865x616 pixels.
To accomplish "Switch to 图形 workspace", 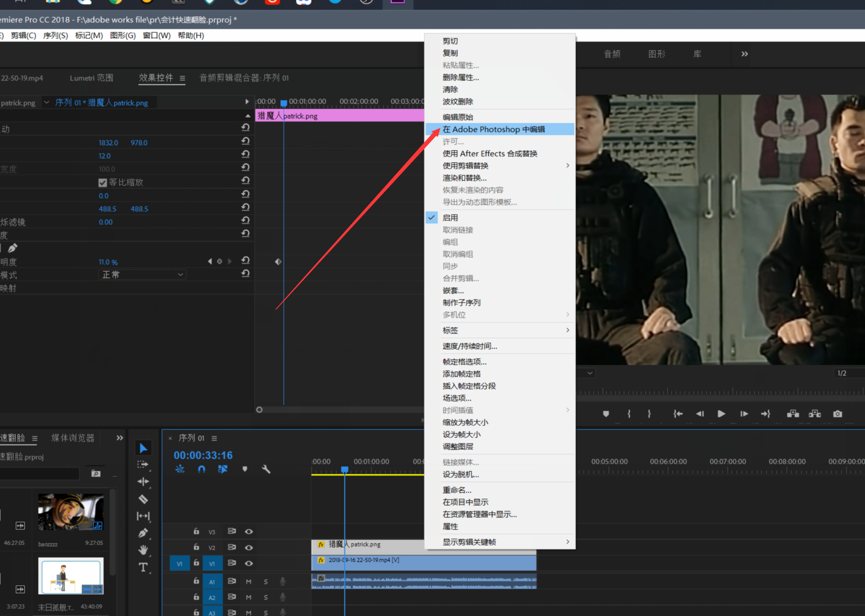I will click(656, 54).
